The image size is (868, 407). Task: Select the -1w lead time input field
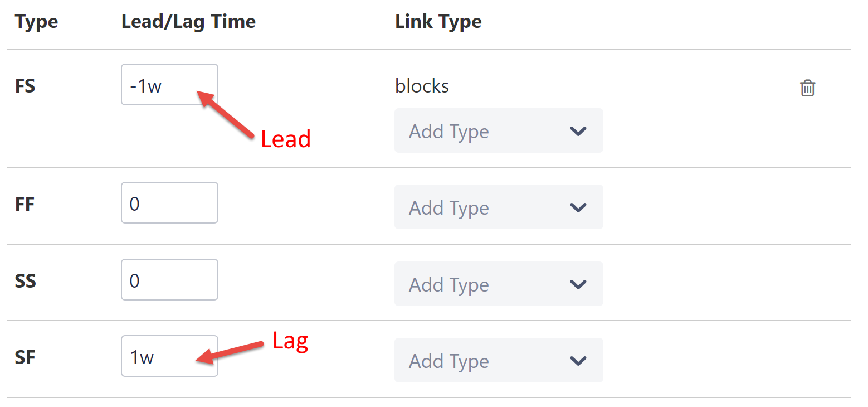click(x=169, y=85)
